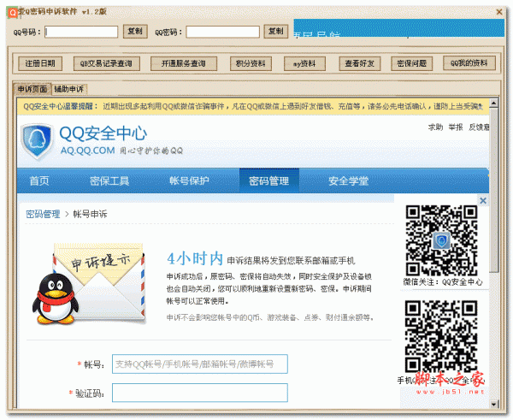Open 开通服务查询

click(184, 63)
